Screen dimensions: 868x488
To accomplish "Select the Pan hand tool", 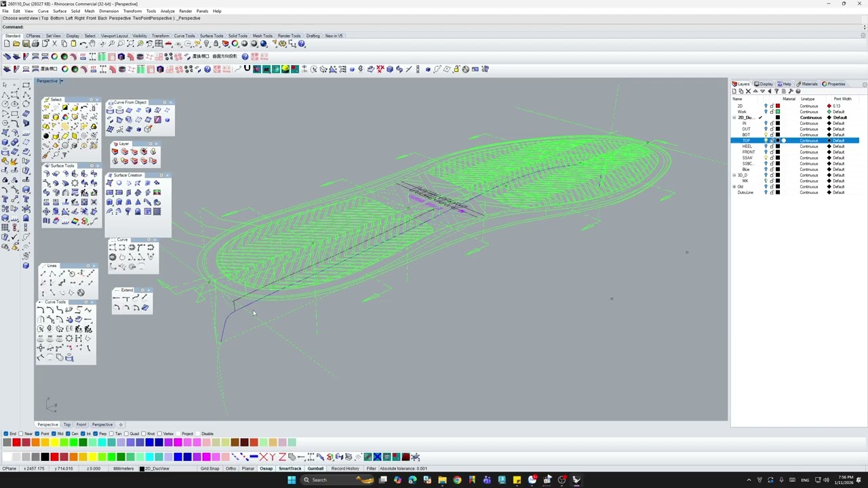I will 92,44.
